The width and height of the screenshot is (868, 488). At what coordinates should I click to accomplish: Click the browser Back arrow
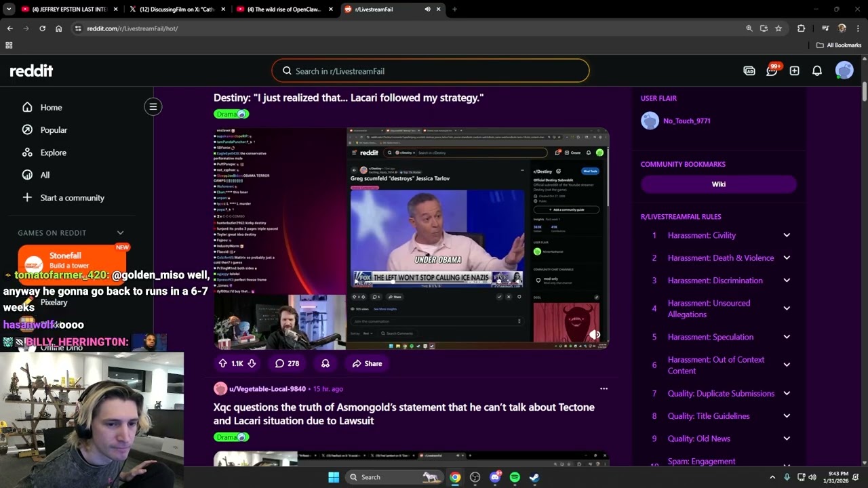9,28
